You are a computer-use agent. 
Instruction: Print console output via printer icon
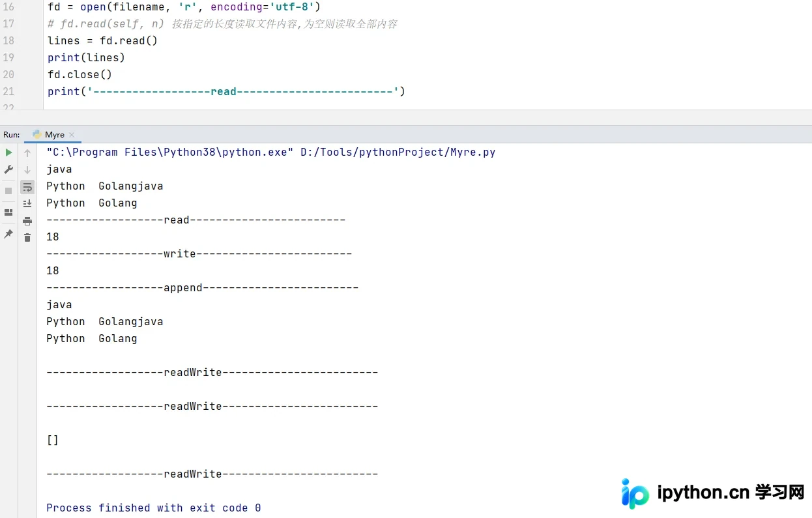click(27, 221)
